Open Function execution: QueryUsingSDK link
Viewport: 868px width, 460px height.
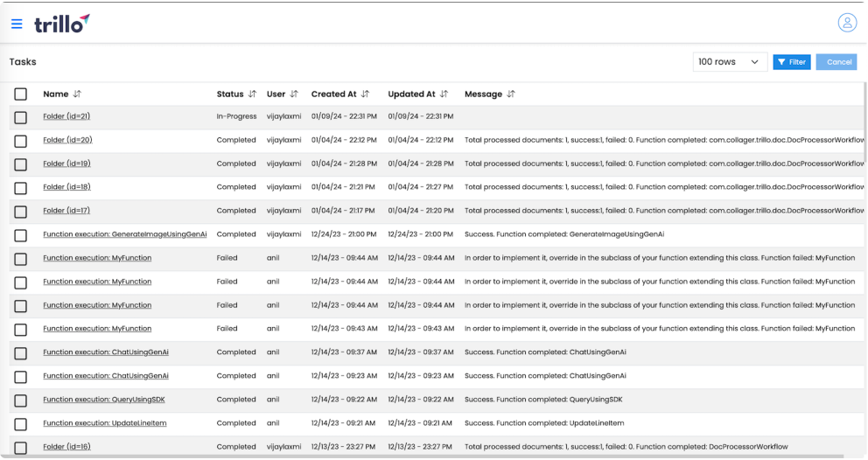tap(104, 399)
